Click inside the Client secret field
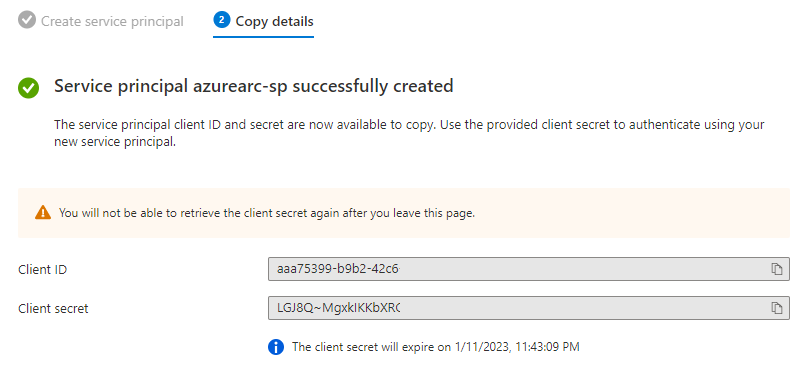The height and width of the screenshot is (371, 798). point(529,308)
